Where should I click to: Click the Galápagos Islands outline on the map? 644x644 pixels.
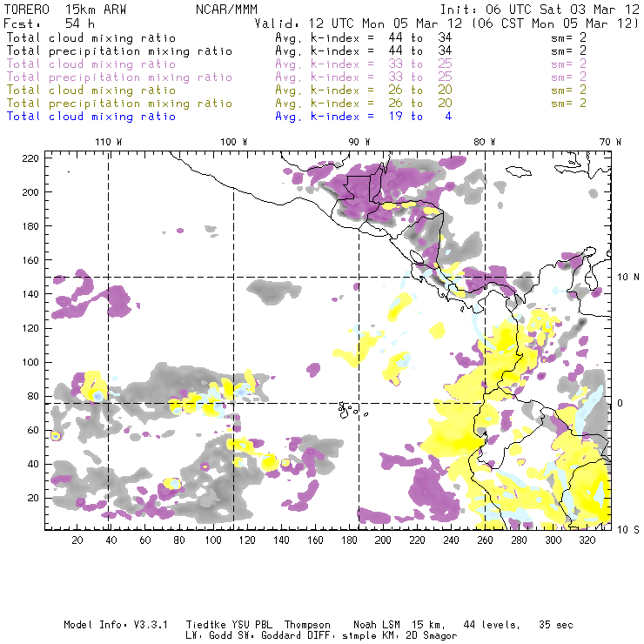pos(352,410)
